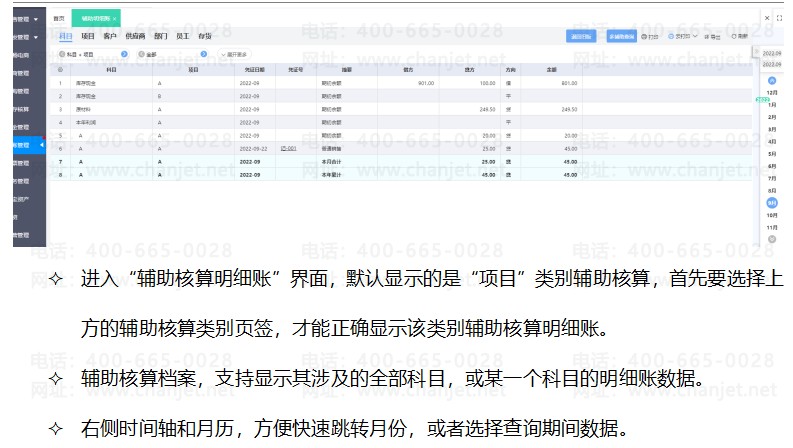Jump to 1月 on timeline
This screenshot has width=793, height=448.
tap(772, 105)
